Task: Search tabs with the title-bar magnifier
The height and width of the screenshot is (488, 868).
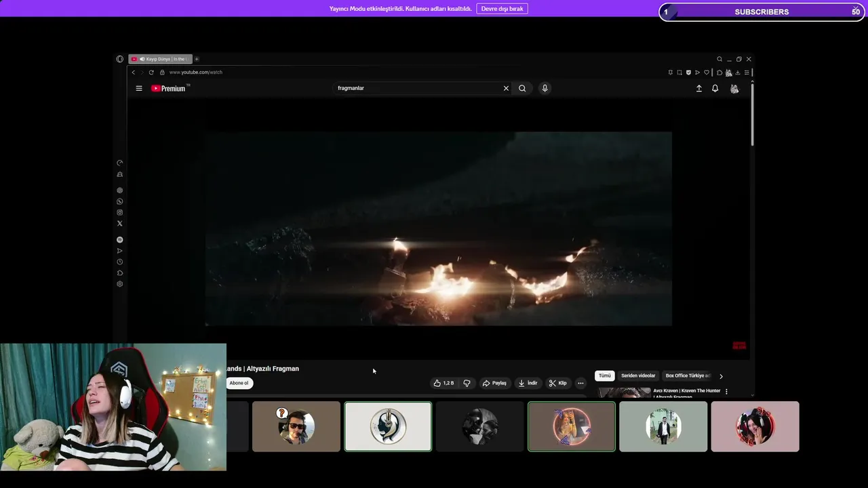Action: (719, 59)
